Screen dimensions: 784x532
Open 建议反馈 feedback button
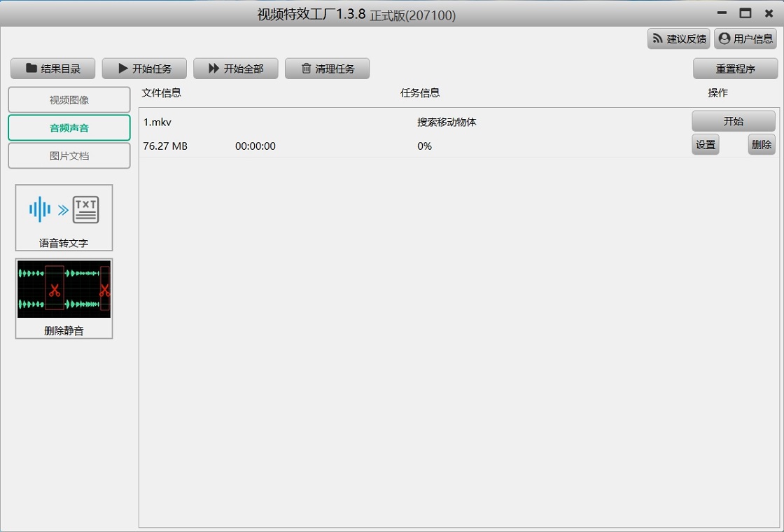point(679,38)
